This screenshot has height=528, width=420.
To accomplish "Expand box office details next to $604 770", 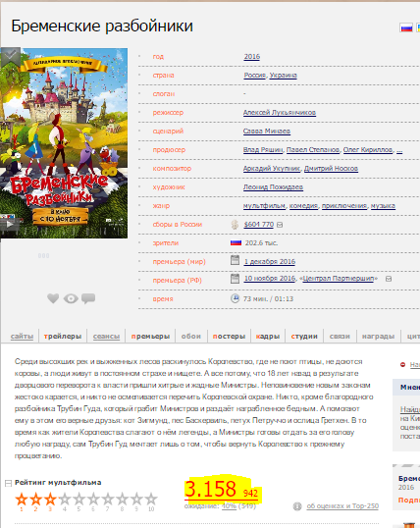I will click(x=280, y=225).
